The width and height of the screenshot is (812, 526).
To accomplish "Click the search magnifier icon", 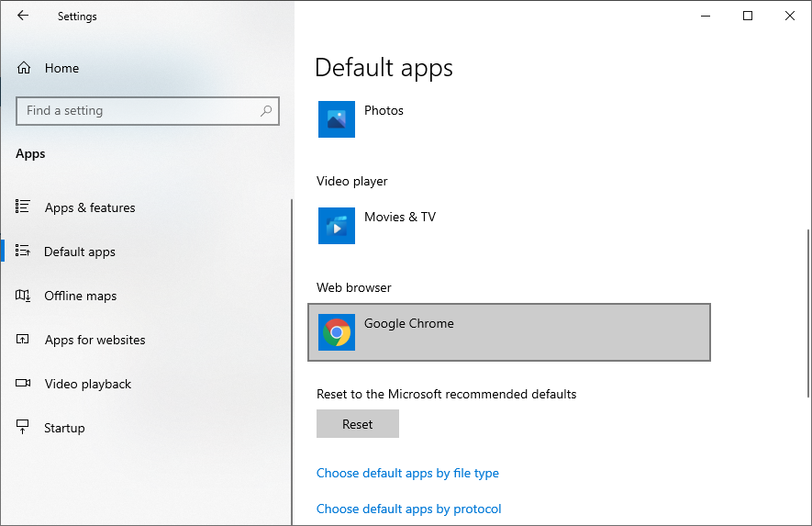I will pyautogui.click(x=266, y=110).
